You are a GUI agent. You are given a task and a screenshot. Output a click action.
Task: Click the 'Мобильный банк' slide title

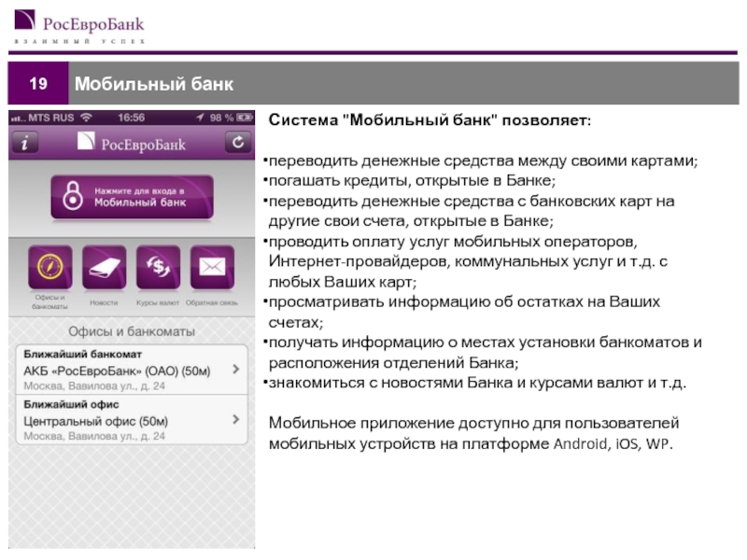(154, 84)
